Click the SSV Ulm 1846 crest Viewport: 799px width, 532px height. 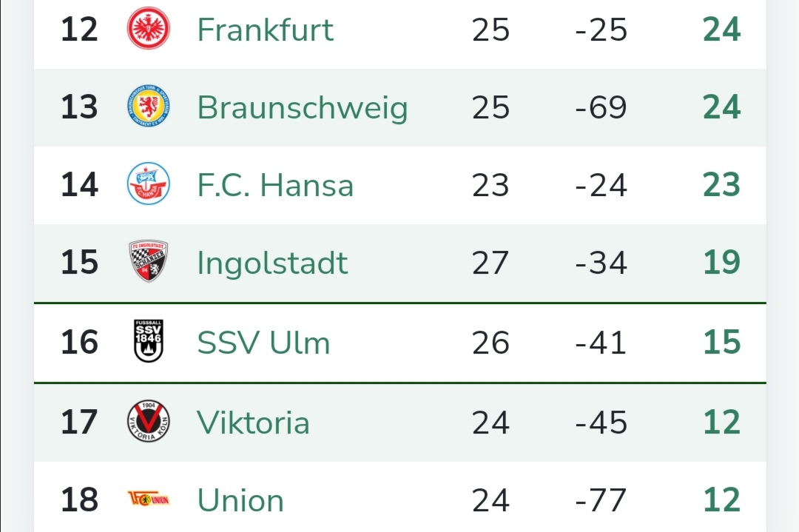(149, 341)
